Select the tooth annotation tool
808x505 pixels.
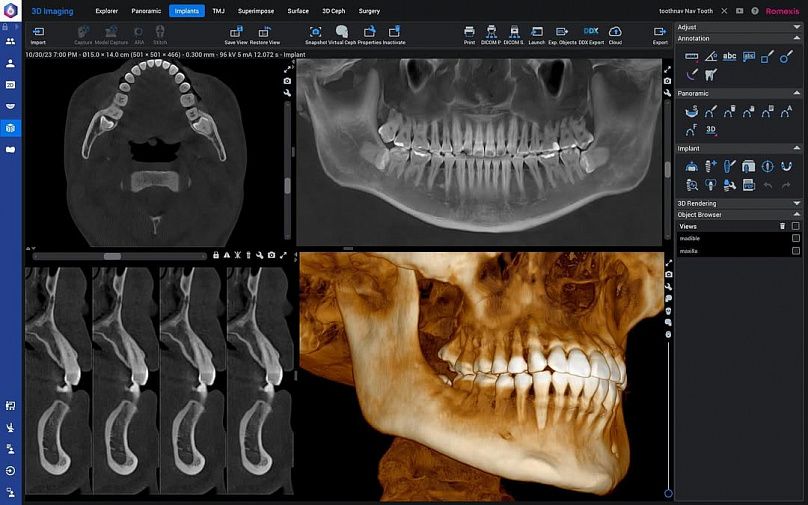click(x=711, y=75)
